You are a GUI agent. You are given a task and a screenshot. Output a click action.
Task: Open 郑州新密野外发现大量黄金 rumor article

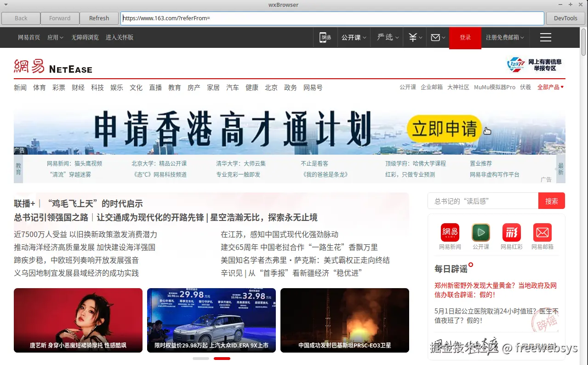496,290
